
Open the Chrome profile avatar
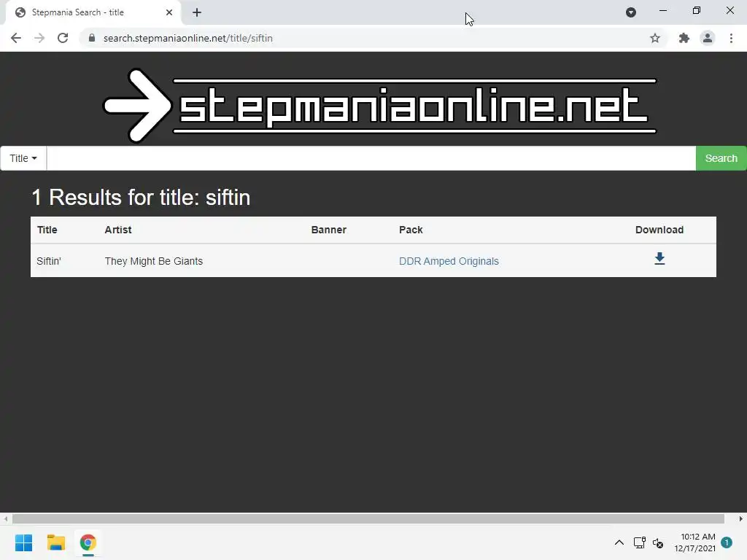pyautogui.click(x=708, y=38)
